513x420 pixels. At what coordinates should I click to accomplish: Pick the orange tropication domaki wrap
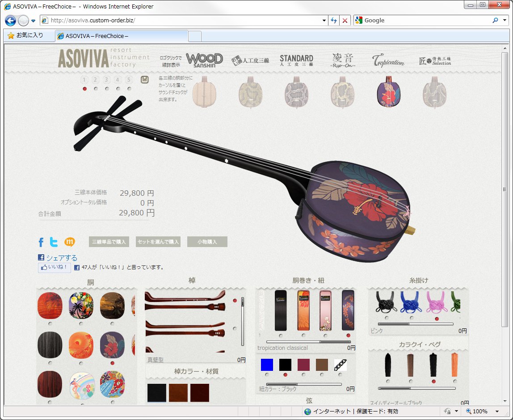click(303, 311)
